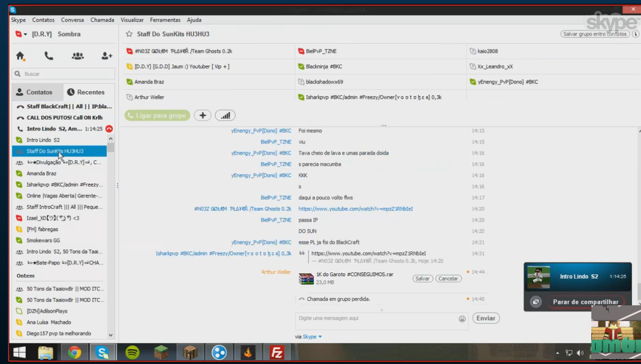End the active call with the red hang-up icon
Viewport: 641px width, 364px height.
click(109, 129)
